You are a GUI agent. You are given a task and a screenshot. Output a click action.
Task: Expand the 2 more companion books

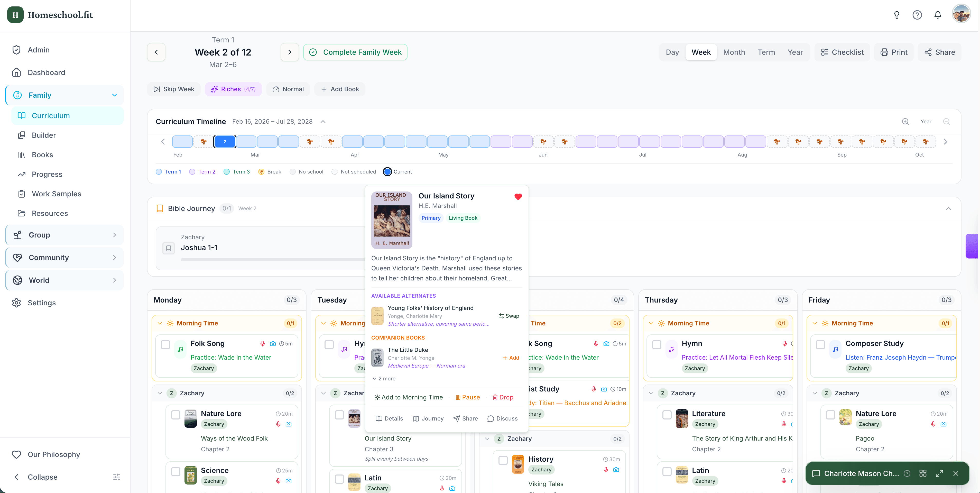point(384,378)
